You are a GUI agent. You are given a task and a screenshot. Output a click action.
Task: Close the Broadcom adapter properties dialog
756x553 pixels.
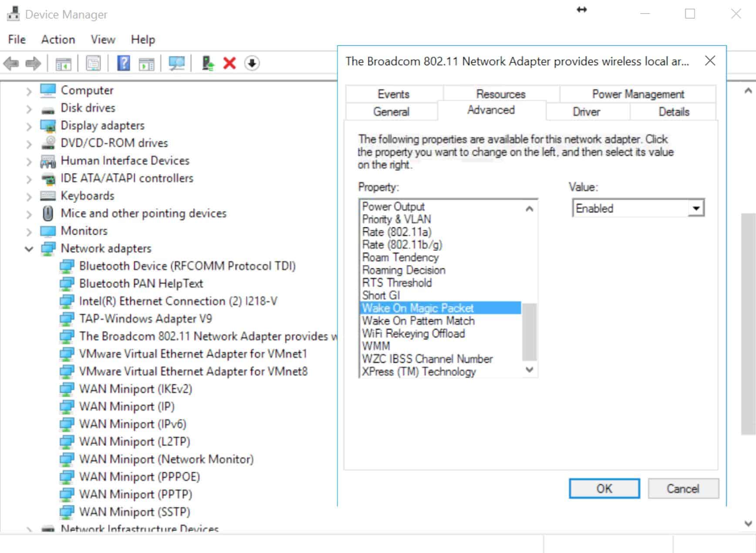[710, 61]
